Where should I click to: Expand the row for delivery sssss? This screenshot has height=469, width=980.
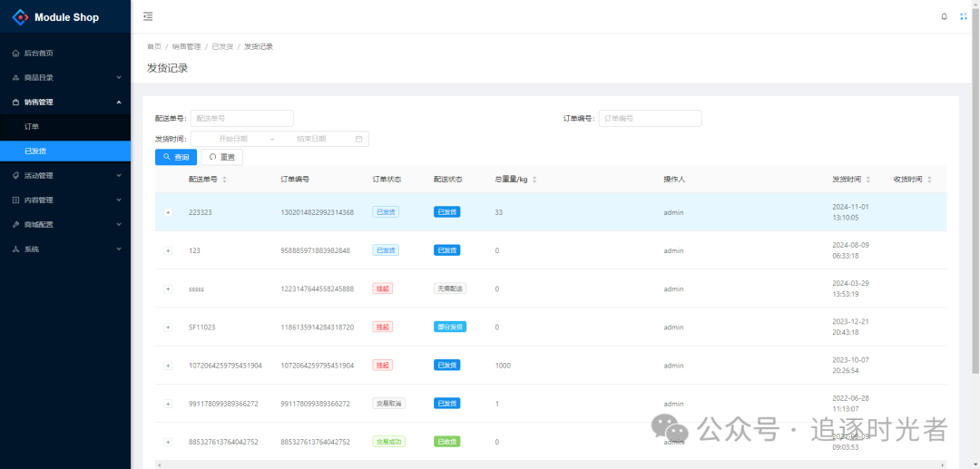coord(168,288)
